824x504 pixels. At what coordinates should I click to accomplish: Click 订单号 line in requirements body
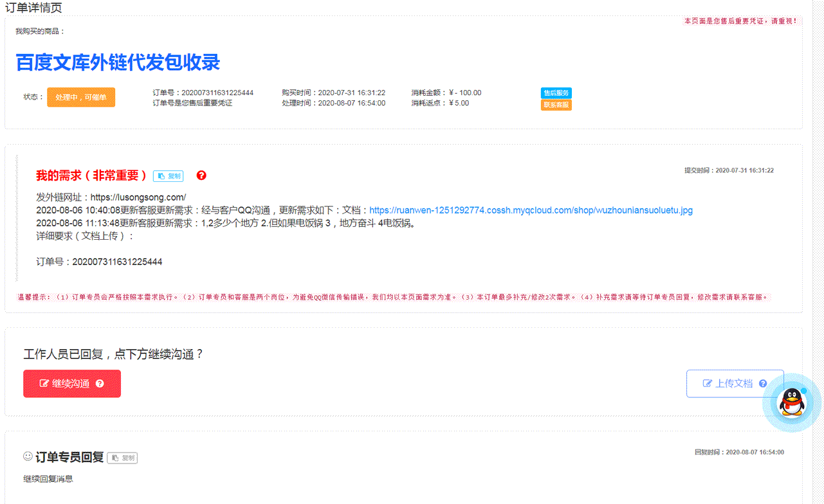pyautogui.click(x=99, y=262)
